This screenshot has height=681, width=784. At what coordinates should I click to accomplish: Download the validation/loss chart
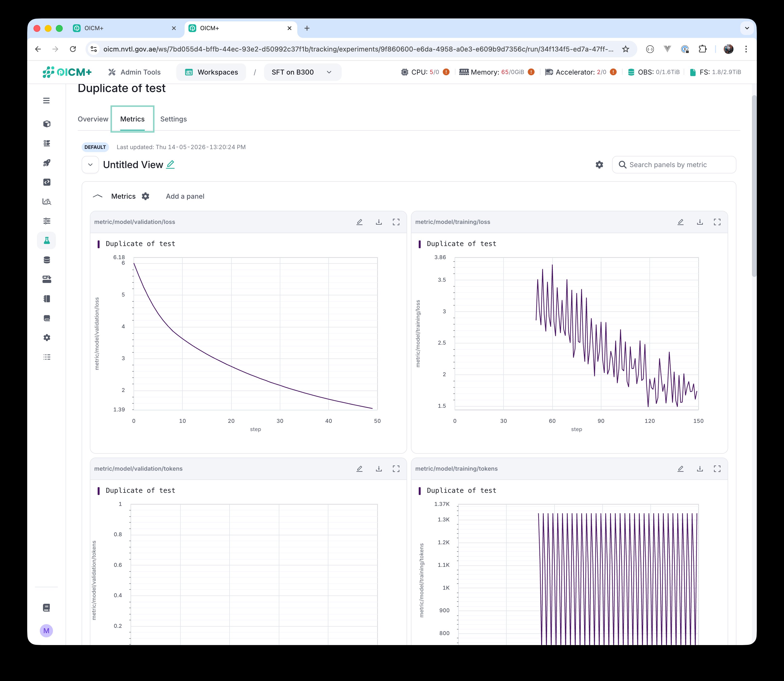click(379, 222)
